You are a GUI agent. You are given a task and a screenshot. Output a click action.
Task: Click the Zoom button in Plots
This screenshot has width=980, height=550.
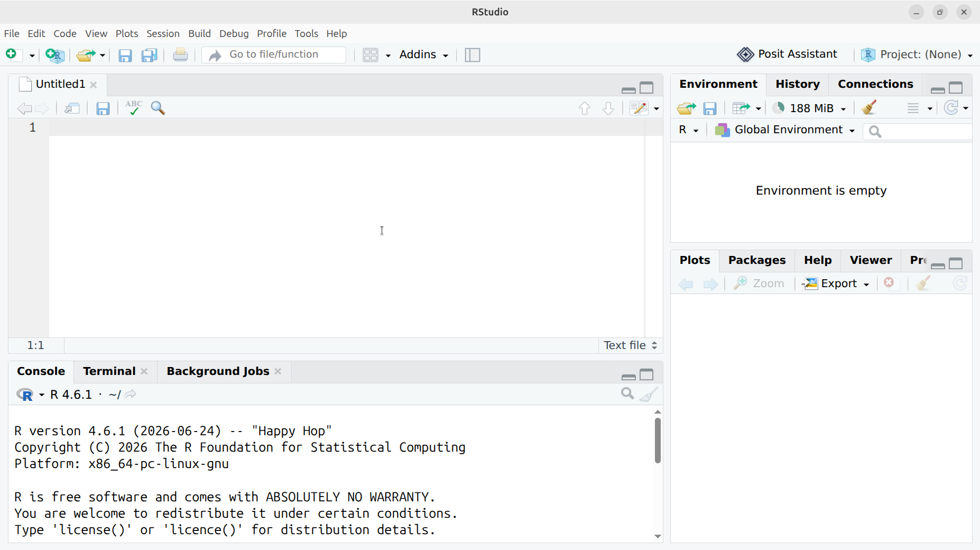pyautogui.click(x=759, y=283)
